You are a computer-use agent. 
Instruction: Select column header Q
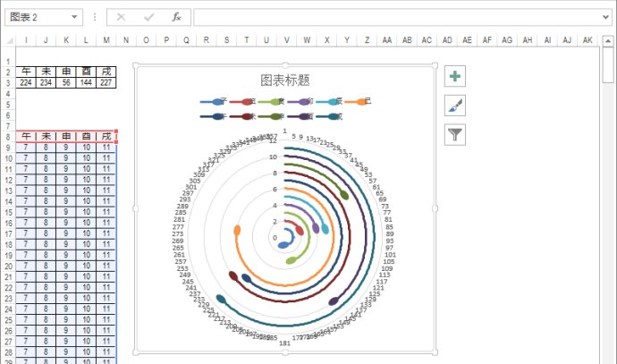click(186, 40)
